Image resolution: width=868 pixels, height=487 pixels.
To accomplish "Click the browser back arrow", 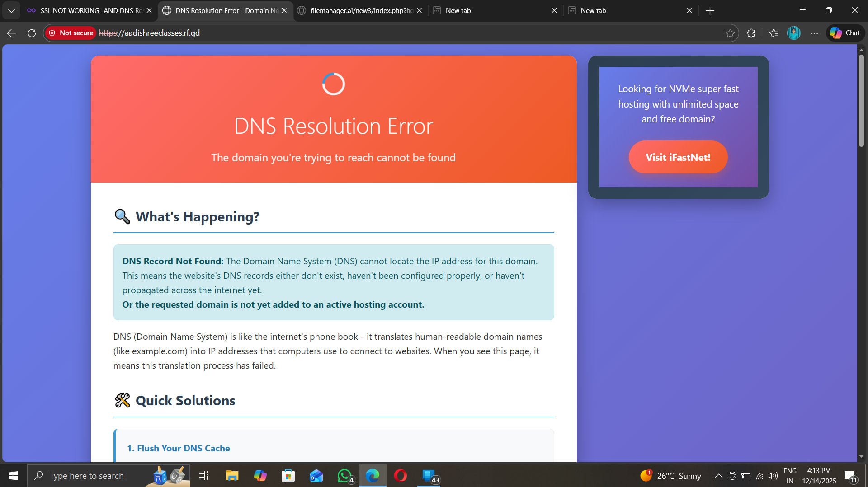I will click(12, 33).
